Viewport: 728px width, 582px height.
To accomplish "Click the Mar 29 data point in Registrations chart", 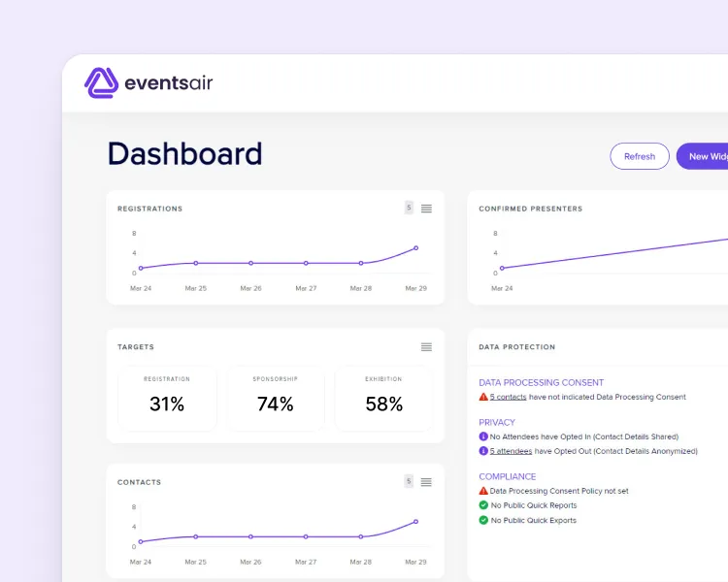I will 416,248.
